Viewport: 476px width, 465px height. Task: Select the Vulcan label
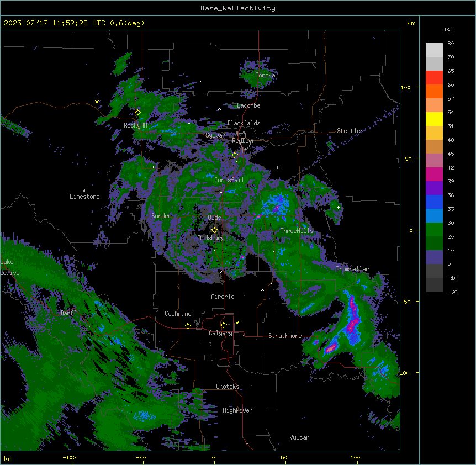click(299, 437)
